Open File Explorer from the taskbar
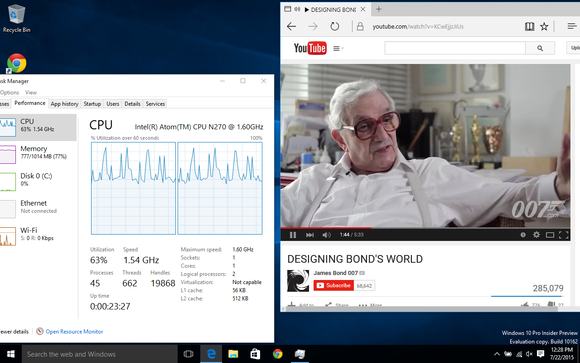 [233, 354]
